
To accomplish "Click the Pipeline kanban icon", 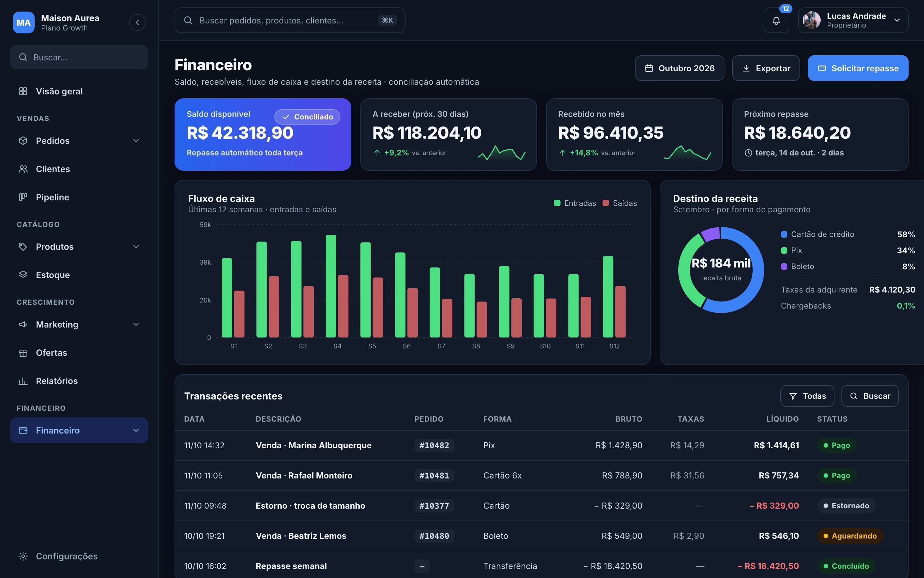I will [23, 197].
